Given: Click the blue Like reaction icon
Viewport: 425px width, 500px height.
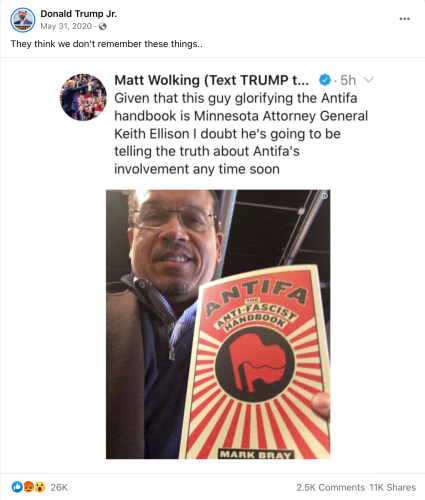Looking at the screenshot, I should pos(17,487).
